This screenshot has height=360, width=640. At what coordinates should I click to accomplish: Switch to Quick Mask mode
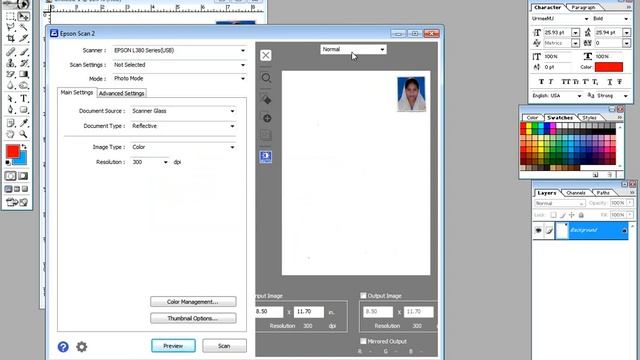pos(23,176)
